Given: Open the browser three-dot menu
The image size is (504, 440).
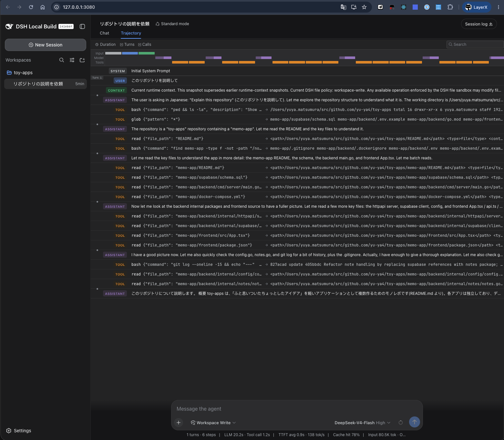Looking at the screenshot, I should [x=499, y=7].
